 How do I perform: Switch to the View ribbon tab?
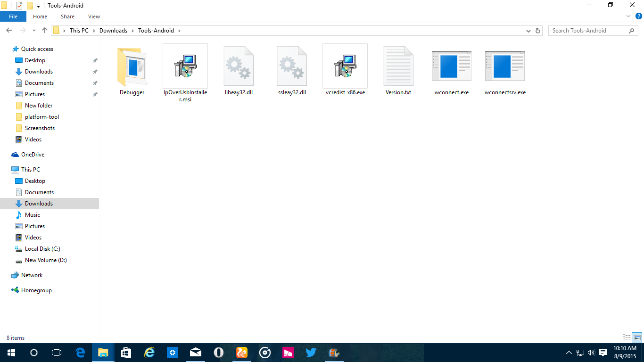point(94,16)
